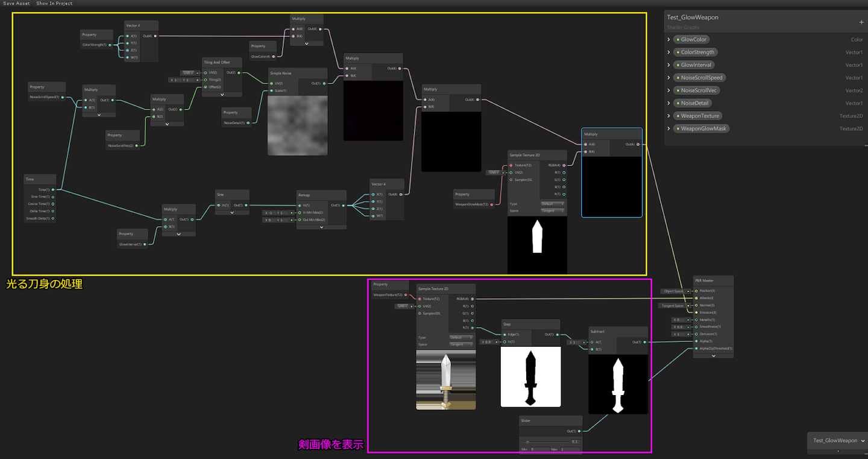
Task: Click the Sine node's Out(1) output port
Action: [x=246, y=205]
